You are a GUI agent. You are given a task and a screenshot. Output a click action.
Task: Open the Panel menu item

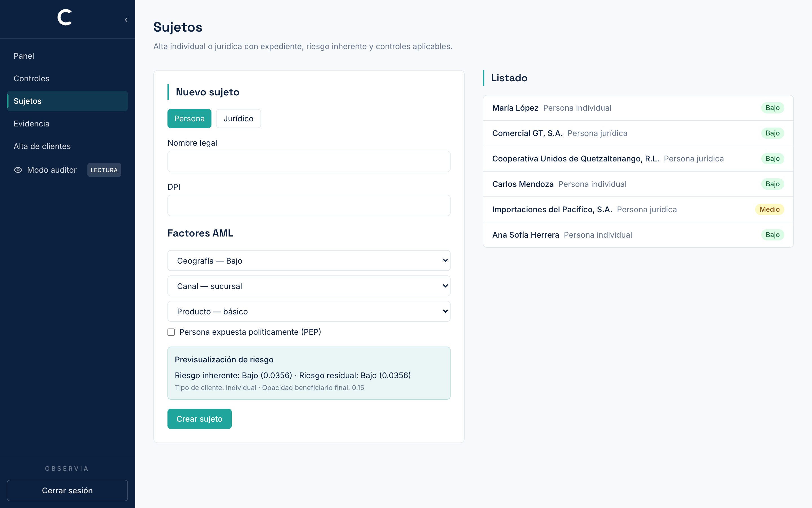click(x=67, y=56)
